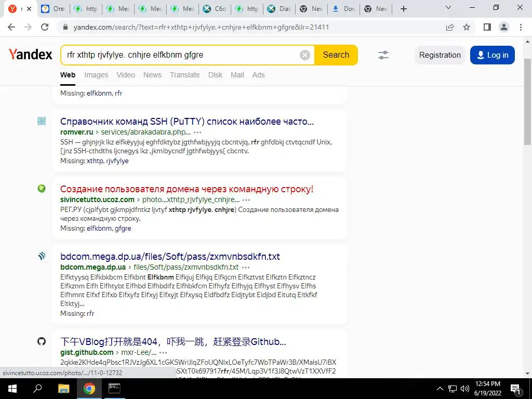Click the Log in button

click(493, 55)
